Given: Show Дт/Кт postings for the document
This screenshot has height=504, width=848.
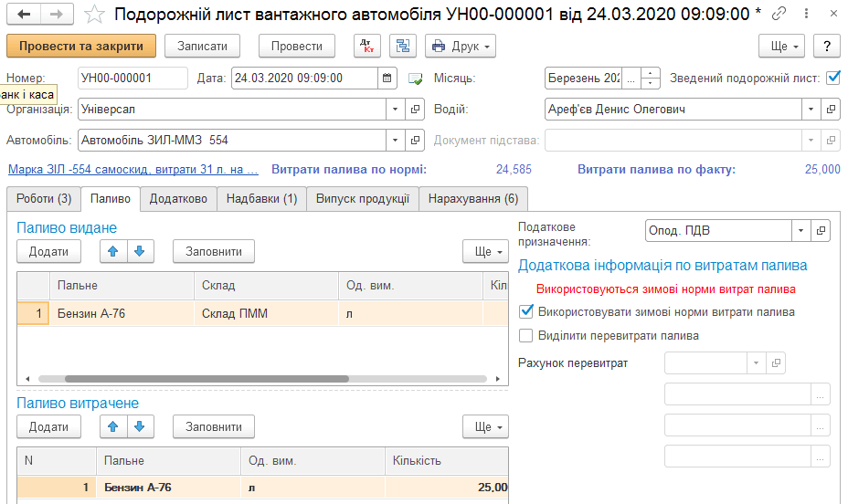Looking at the screenshot, I should coord(367,47).
